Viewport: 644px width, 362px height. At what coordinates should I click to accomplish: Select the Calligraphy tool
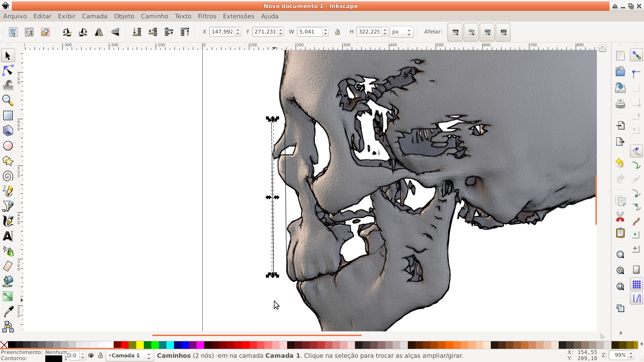pos(8,221)
